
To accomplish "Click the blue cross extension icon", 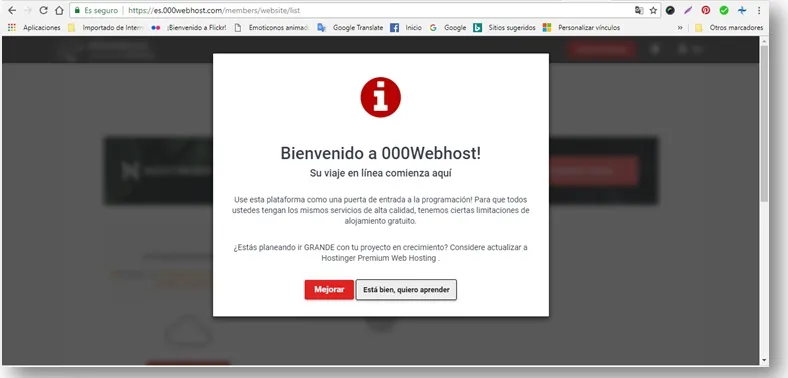I will tap(742, 10).
